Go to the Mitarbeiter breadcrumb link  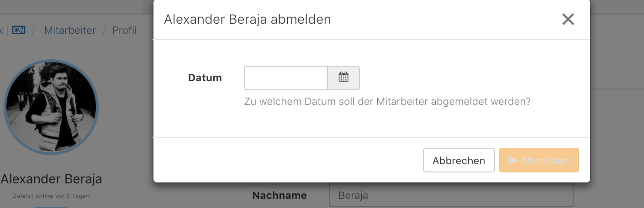(70, 31)
